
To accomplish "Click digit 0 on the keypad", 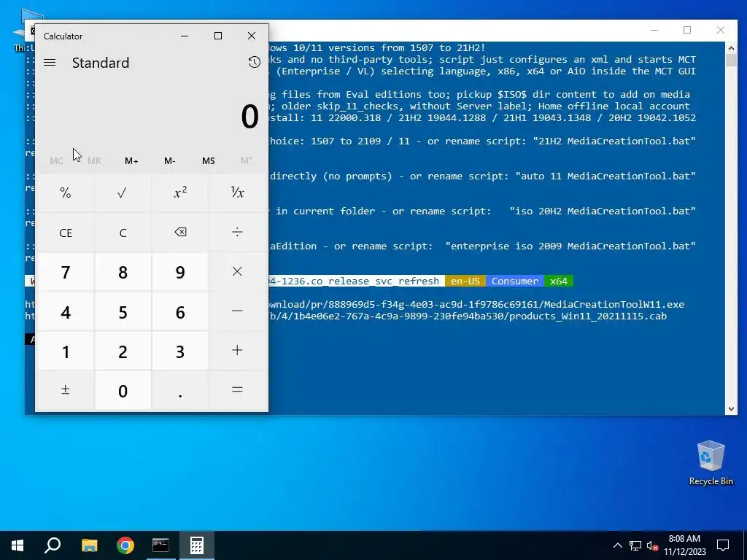I will coord(123,391).
